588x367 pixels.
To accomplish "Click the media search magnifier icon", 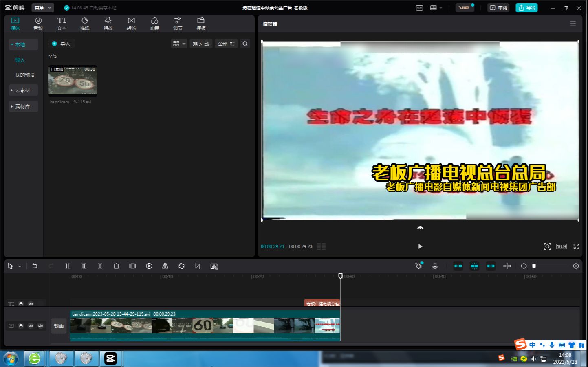I will coord(245,44).
